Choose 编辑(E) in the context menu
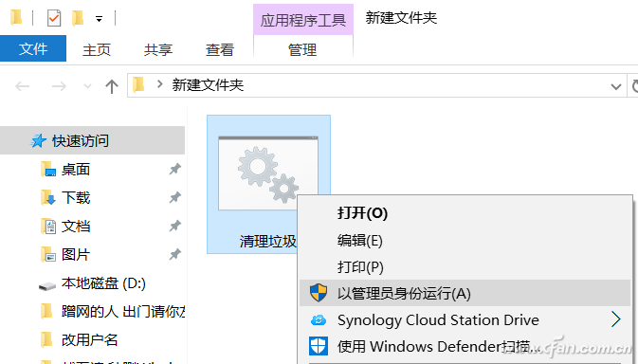This screenshot has width=638, height=364. pos(359,241)
